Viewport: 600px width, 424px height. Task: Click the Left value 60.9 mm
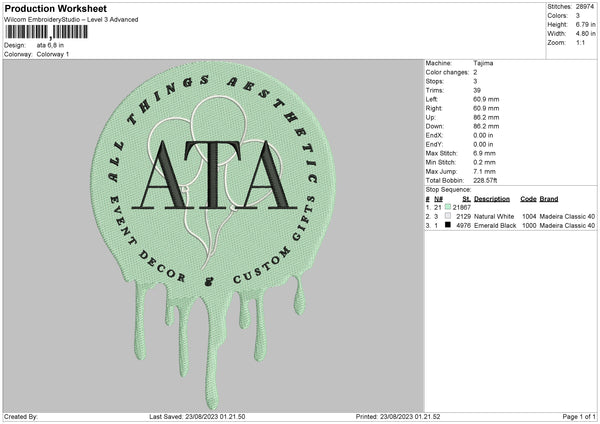(486, 99)
